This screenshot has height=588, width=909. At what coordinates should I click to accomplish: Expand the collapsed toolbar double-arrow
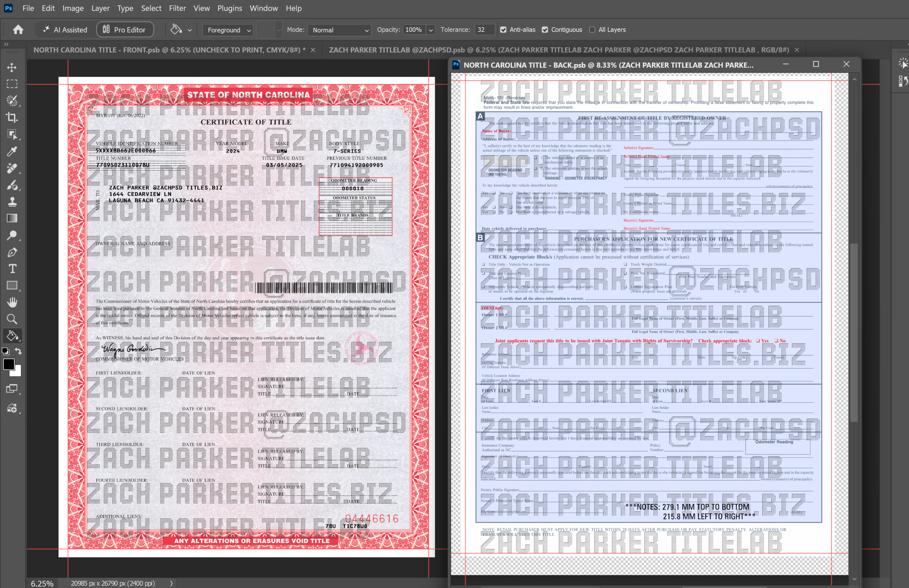coord(6,44)
